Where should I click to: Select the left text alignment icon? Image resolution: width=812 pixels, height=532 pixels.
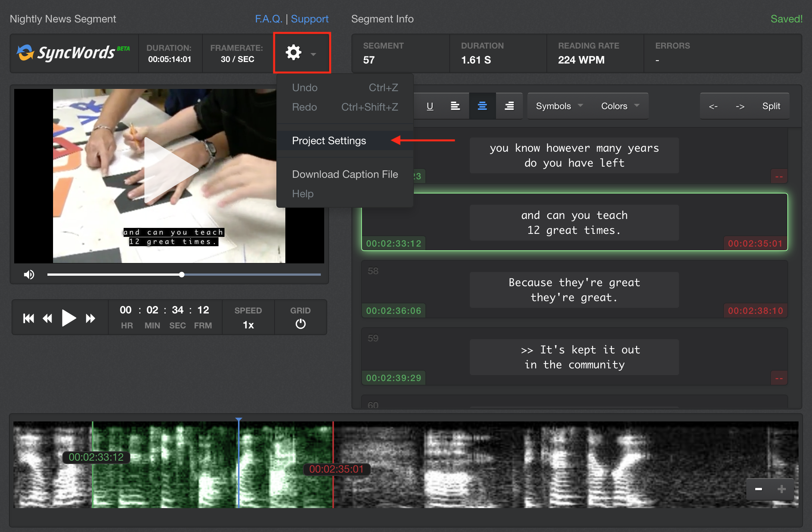[455, 106]
